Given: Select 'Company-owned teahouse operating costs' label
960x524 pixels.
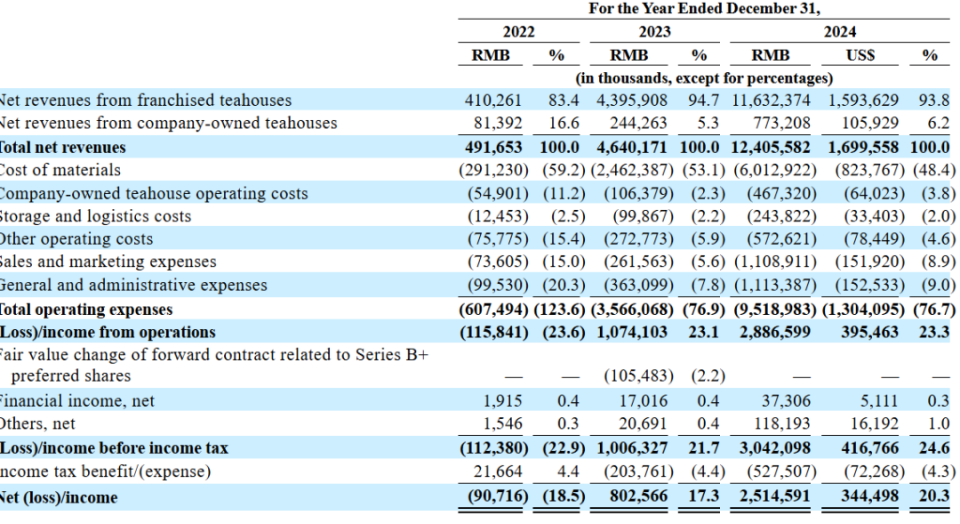Looking at the screenshot, I should (154, 193).
